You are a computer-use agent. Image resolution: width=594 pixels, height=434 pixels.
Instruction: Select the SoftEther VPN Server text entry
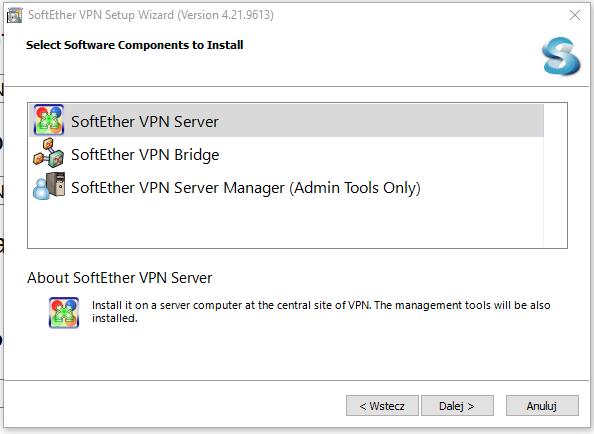point(145,122)
